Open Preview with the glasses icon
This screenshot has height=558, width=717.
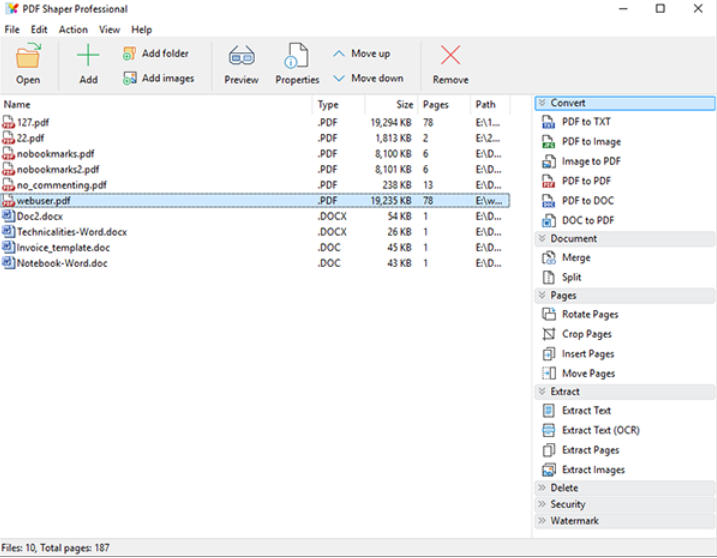[x=241, y=58]
